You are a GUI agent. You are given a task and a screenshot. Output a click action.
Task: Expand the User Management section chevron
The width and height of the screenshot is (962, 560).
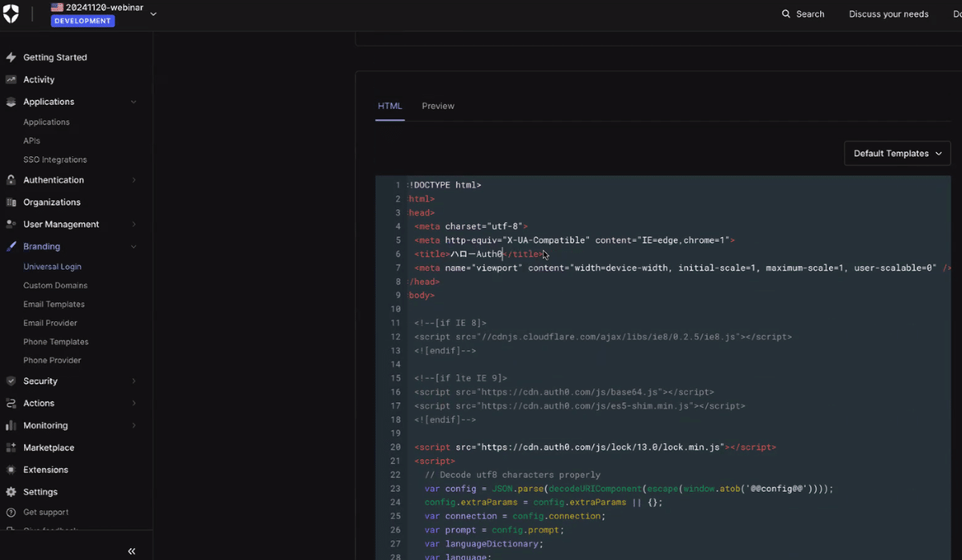134,224
